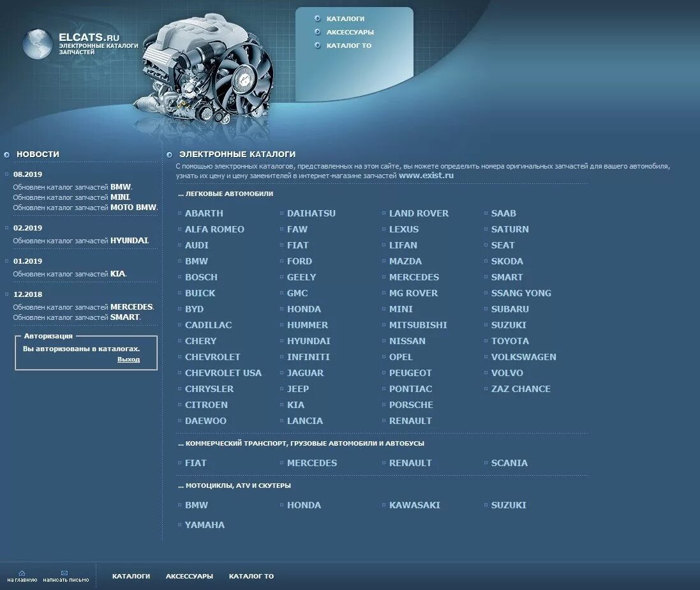
Task: Open the PORSCHE catalog
Action: tap(411, 405)
